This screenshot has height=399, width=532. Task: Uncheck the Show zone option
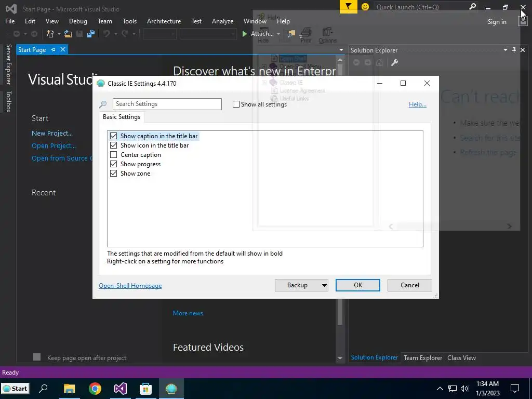[x=114, y=174]
